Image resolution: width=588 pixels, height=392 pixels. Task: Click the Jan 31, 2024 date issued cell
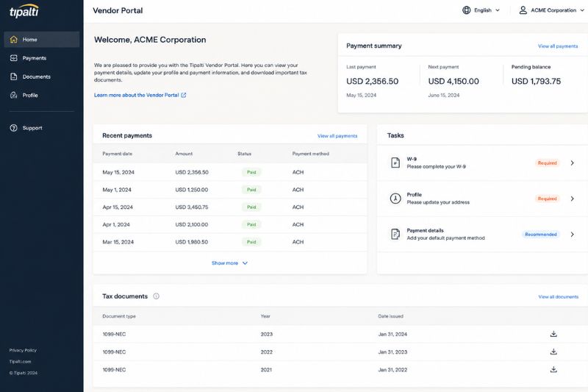[x=392, y=334]
